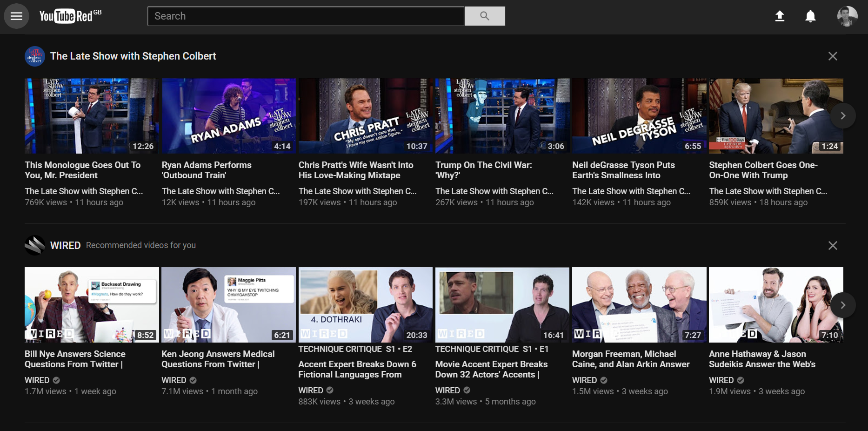
Task: Open 'Neil deGrasse Tyson Puts Earth's Smallness' title
Action: point(623,170)
